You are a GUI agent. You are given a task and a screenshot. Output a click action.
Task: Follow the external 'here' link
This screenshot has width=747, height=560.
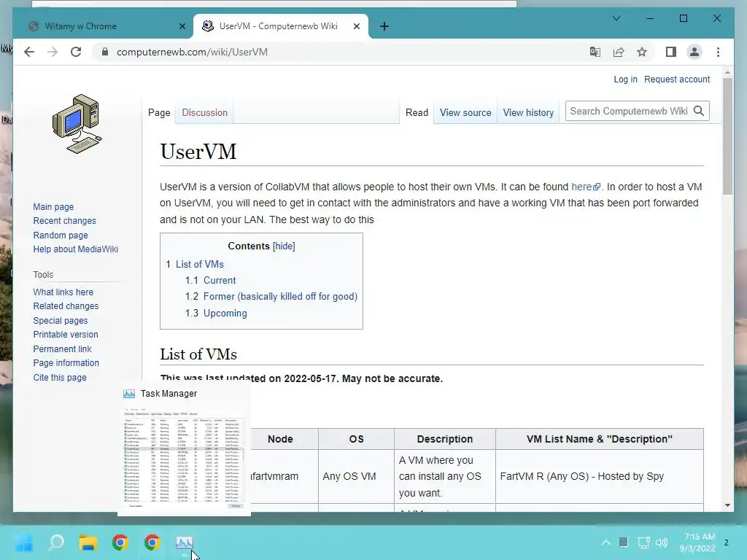coord(586,187)
